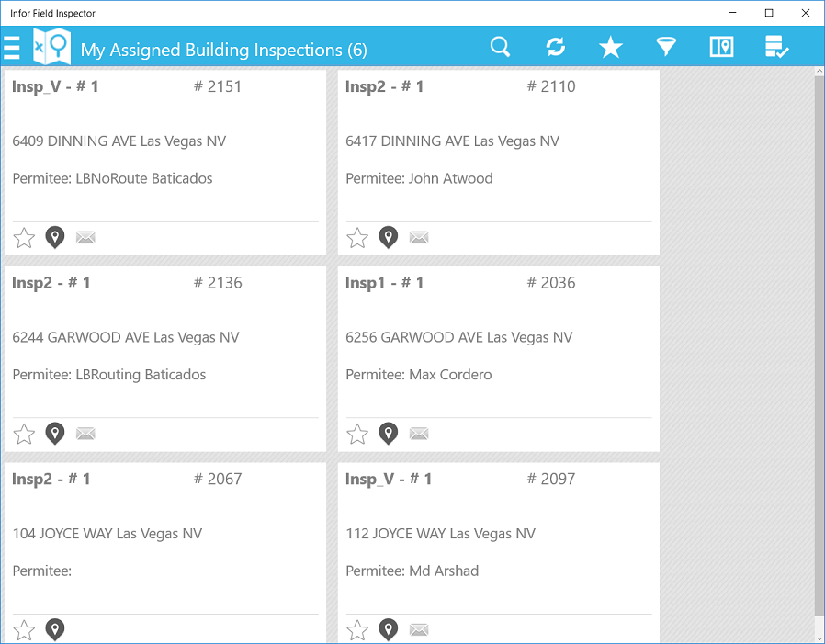Viewport: 825px width, 644px height.
Task: Refresh the assigned inspections list
Action: click(x=555, y=46)
